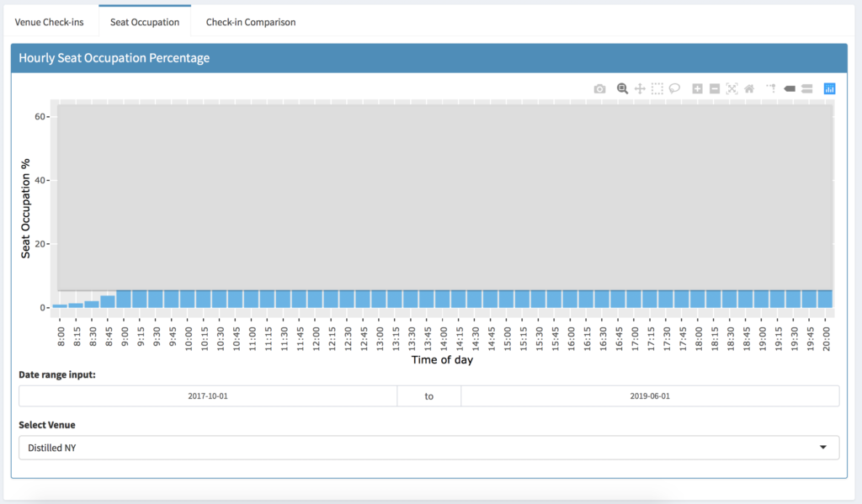The image size is (862, 504).
Task: Switch to the Check-in Comparison tab
Action: [x=251, y=22]
